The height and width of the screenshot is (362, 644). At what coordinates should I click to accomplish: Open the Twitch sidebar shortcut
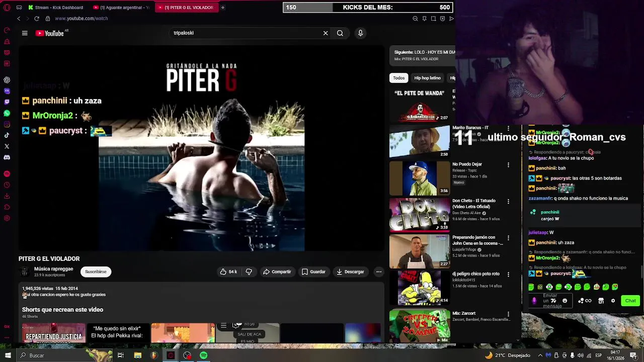(x=7, y=102)
